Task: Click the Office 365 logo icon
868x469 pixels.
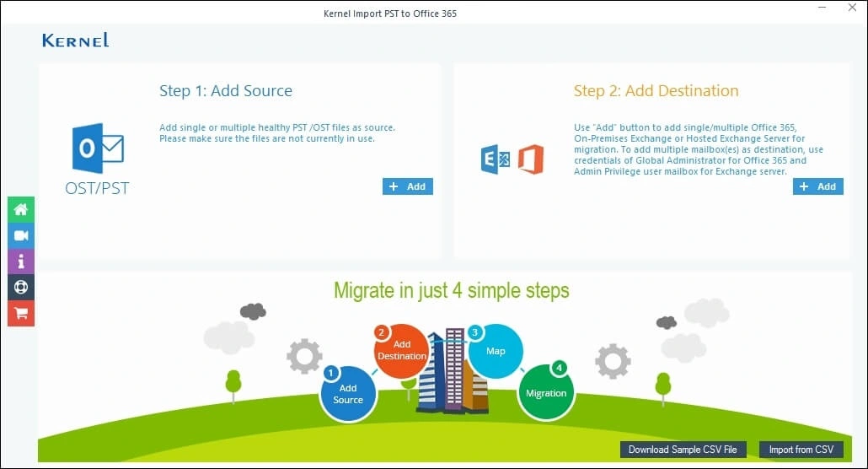Action: [x=531, y=159]
